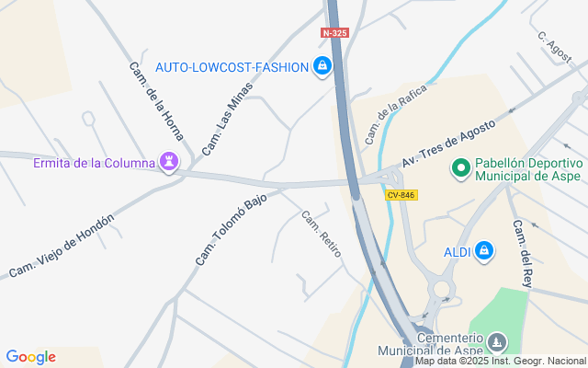Click the CV-846 yellow road badge
588x368 pixels.
click(x=401, y=195)
